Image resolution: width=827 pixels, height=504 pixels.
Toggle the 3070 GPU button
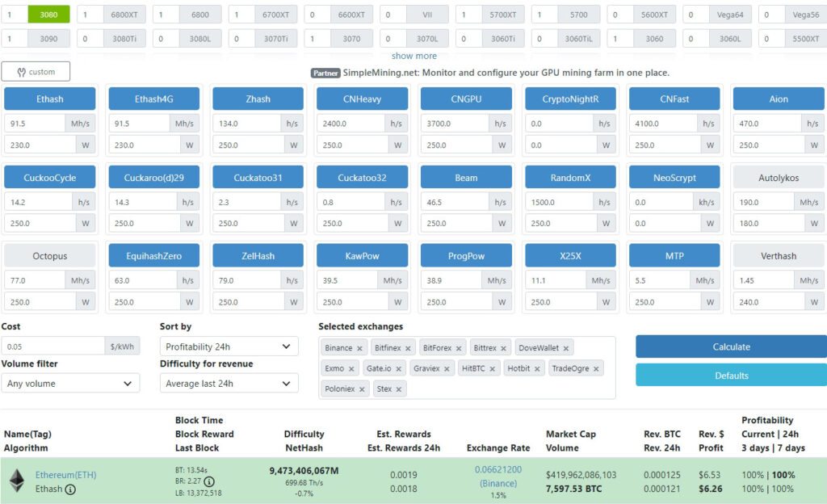[x=351, y=39]
